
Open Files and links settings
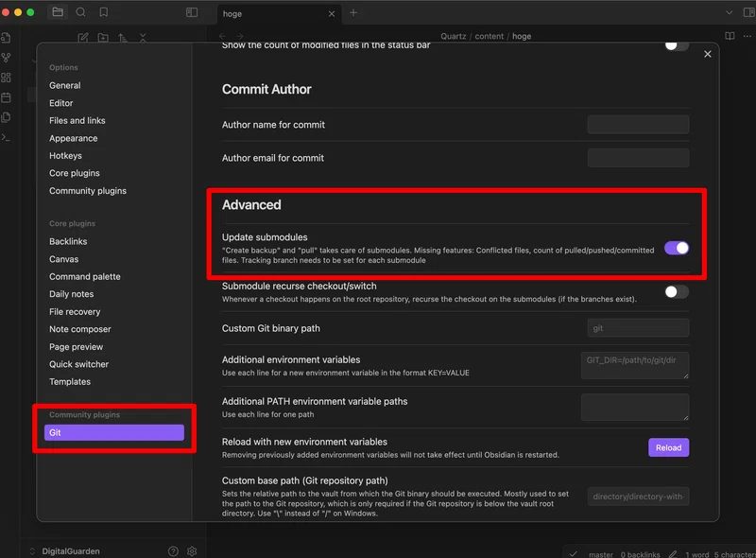(x=77, y=121)
